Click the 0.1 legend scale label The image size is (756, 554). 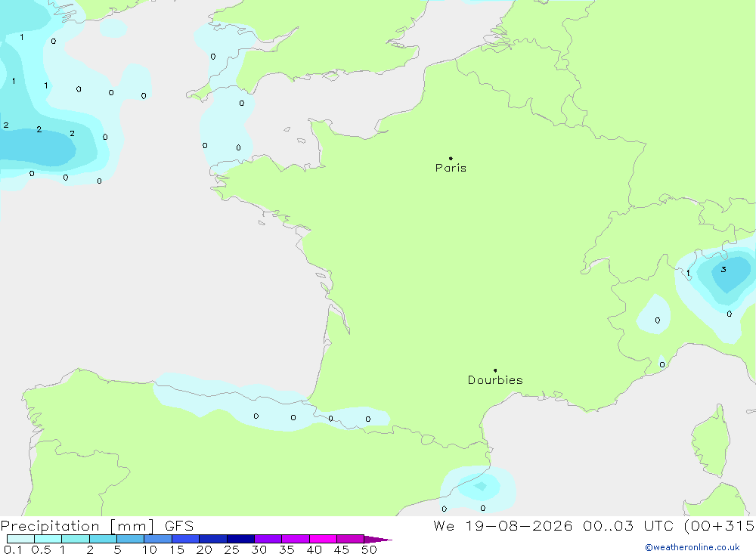click(x=13, y=549)
